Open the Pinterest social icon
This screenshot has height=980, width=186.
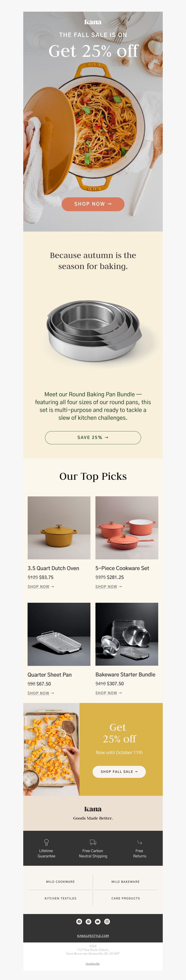pos(88,921)
